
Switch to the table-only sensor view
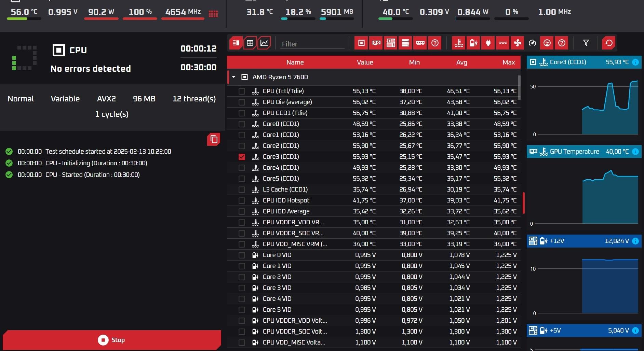point(250,43)
